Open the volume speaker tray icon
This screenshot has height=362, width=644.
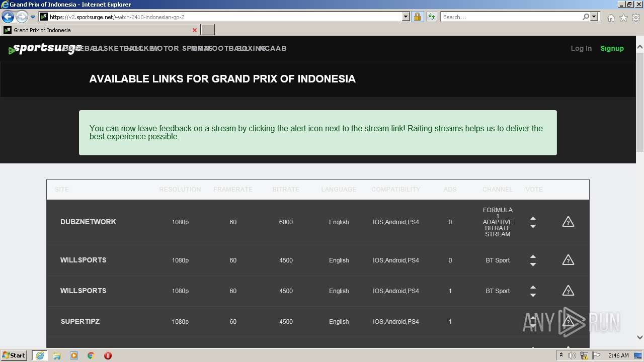572,355
